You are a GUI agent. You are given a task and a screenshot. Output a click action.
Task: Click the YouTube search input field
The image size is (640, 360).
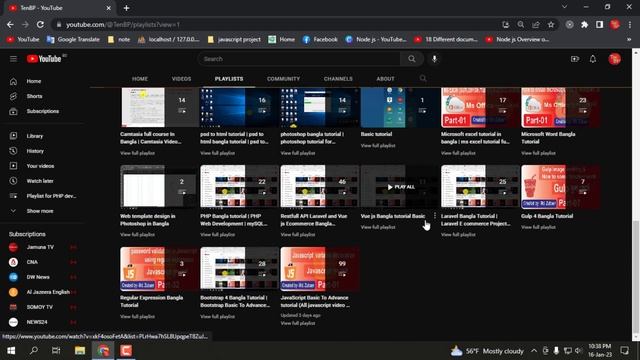pyautogui.click(x=300, y=59)
